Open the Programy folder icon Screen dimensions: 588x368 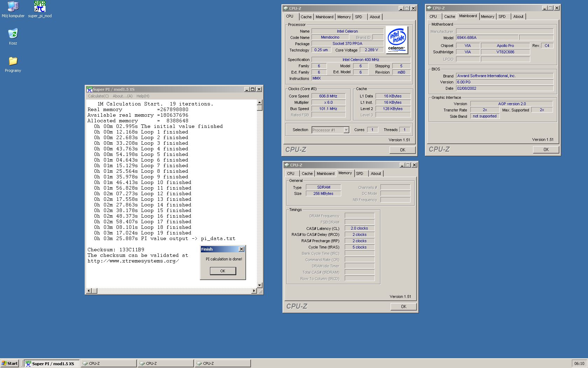(13, 64)
